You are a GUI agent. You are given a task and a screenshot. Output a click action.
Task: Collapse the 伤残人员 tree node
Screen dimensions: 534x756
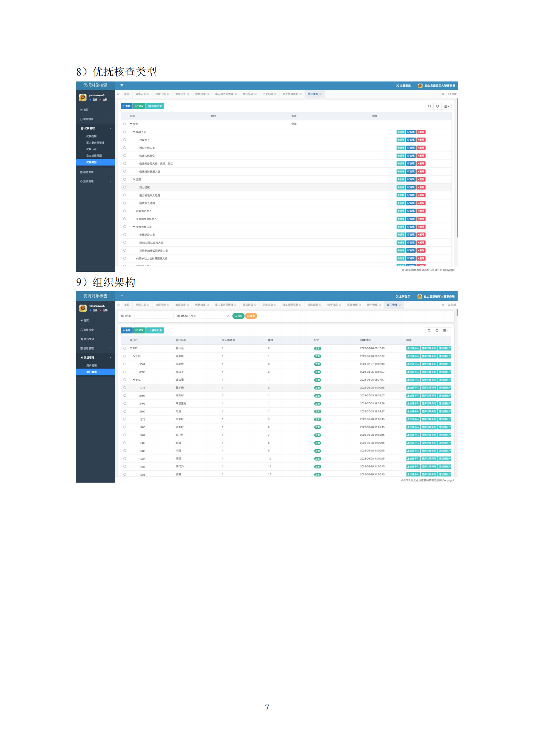coord(134,132)
